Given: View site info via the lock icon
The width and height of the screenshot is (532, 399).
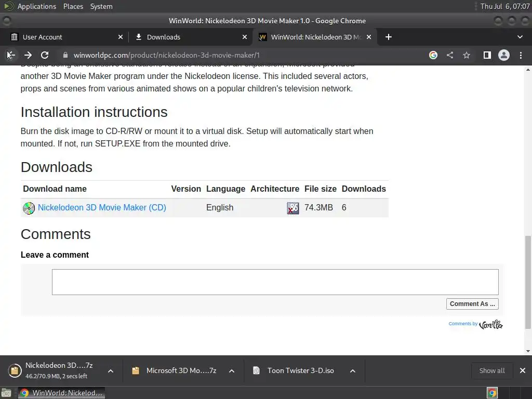Looking at the screenshot, I should point(65,55).
